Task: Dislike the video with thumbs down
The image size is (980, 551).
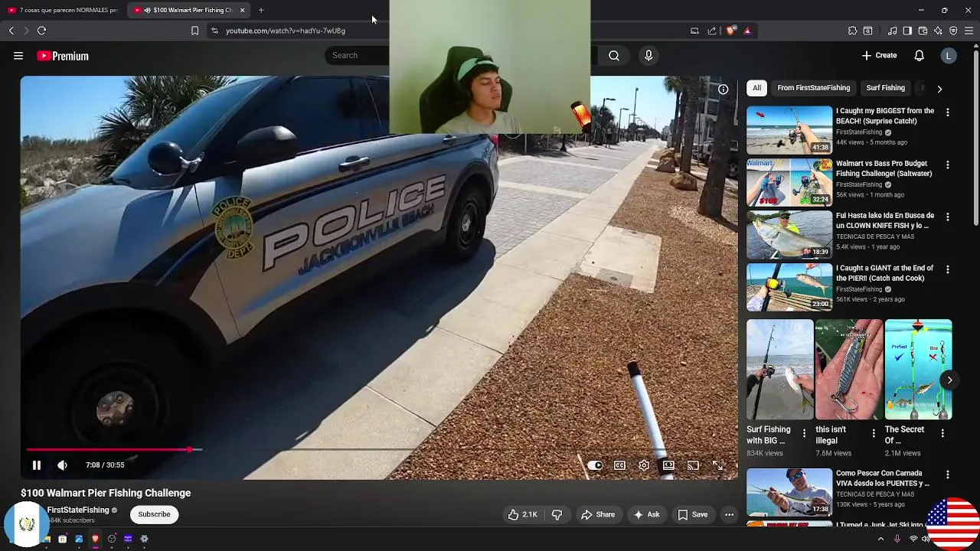Action: coord(557,514)
